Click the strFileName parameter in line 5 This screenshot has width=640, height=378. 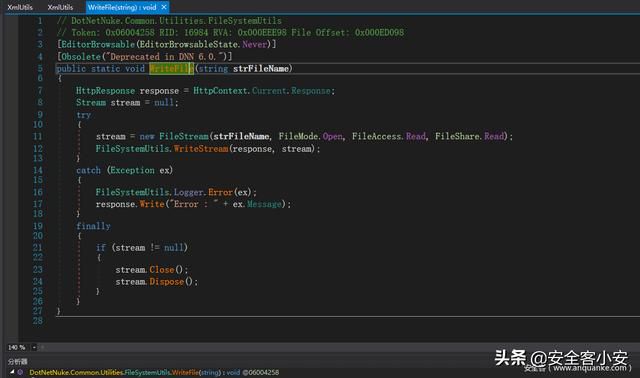tap(260, 69)
